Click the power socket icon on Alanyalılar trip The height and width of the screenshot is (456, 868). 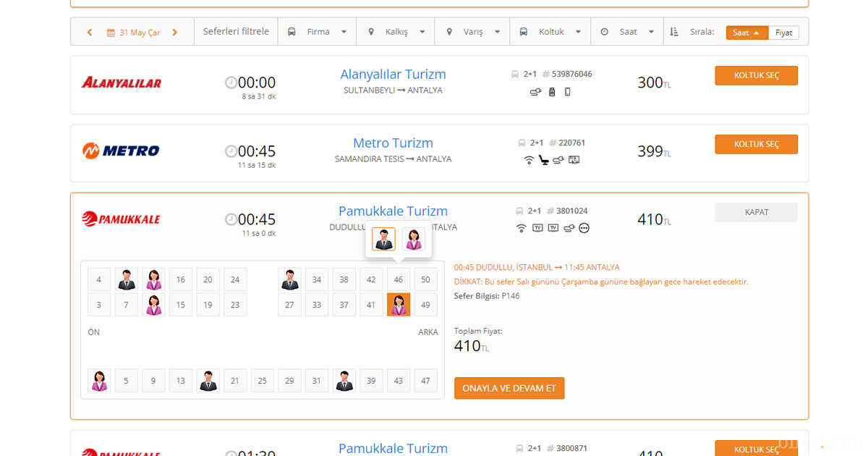tap(535, 92)
